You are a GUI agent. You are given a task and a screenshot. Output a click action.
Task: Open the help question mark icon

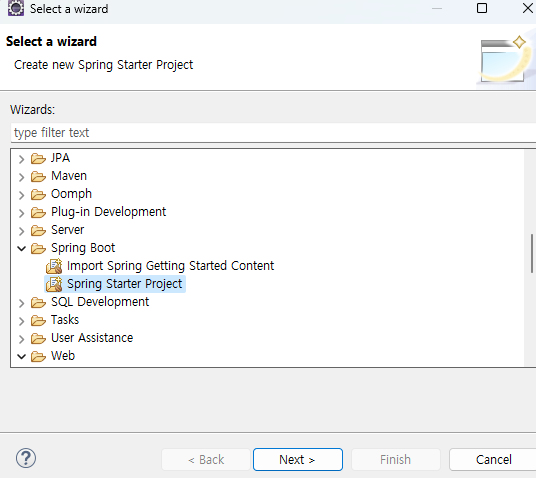(x=26, y=458)
